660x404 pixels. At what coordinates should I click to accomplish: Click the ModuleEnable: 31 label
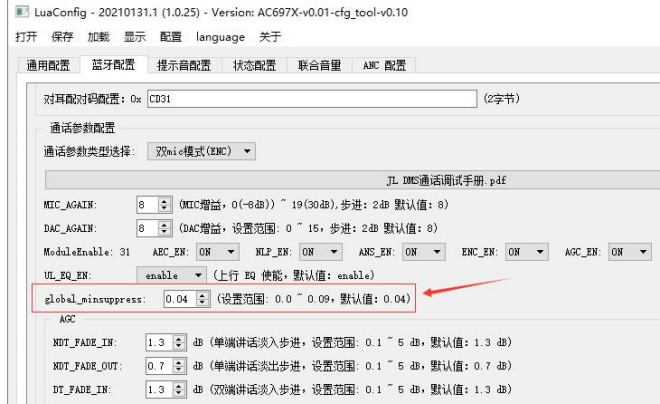pos(87,252)
